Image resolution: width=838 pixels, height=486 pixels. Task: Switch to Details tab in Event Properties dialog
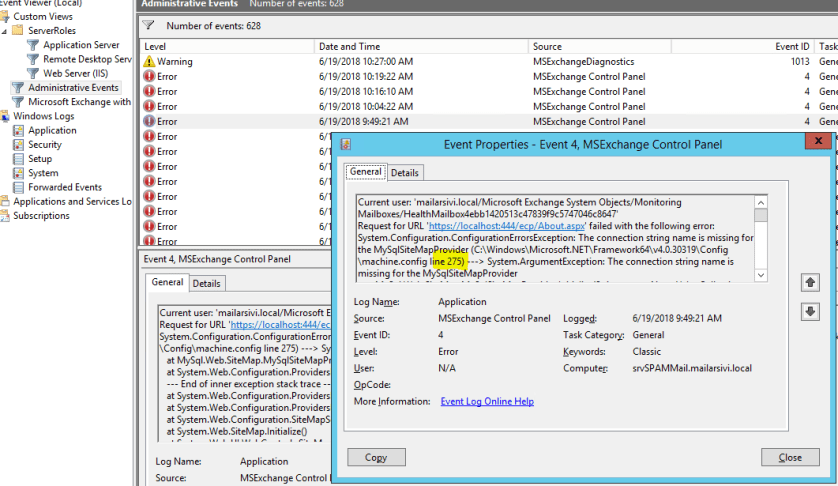point(405,173)
